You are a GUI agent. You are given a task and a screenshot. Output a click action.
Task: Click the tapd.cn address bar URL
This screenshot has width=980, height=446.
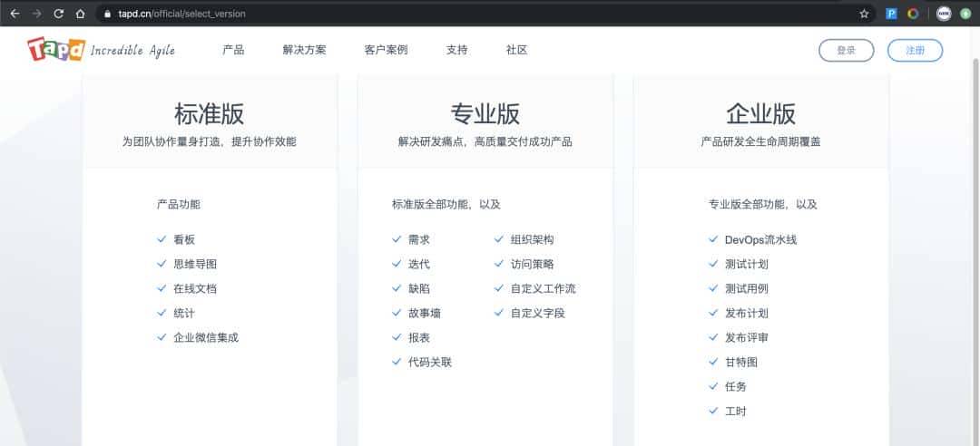[181, 14]
